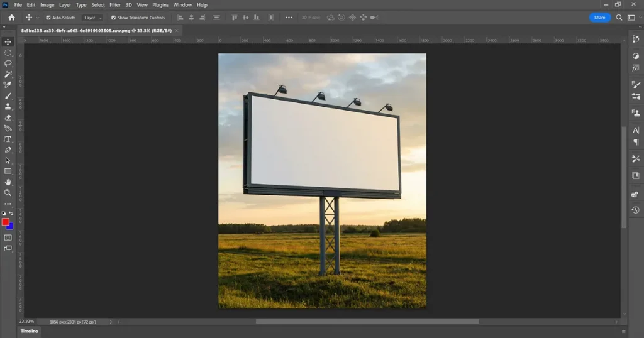Click the red foreground color swatch
This screenshot has height=338, width=644.
tap(5, 222)
